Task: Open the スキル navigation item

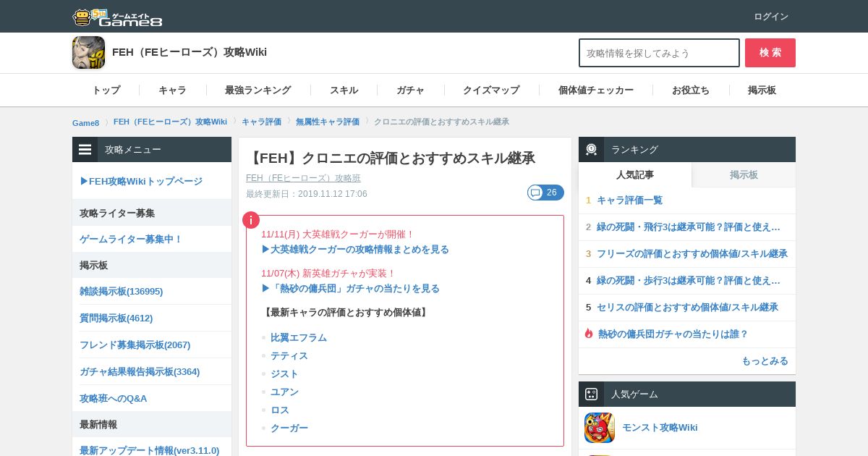Action: (x=344, y=90)
